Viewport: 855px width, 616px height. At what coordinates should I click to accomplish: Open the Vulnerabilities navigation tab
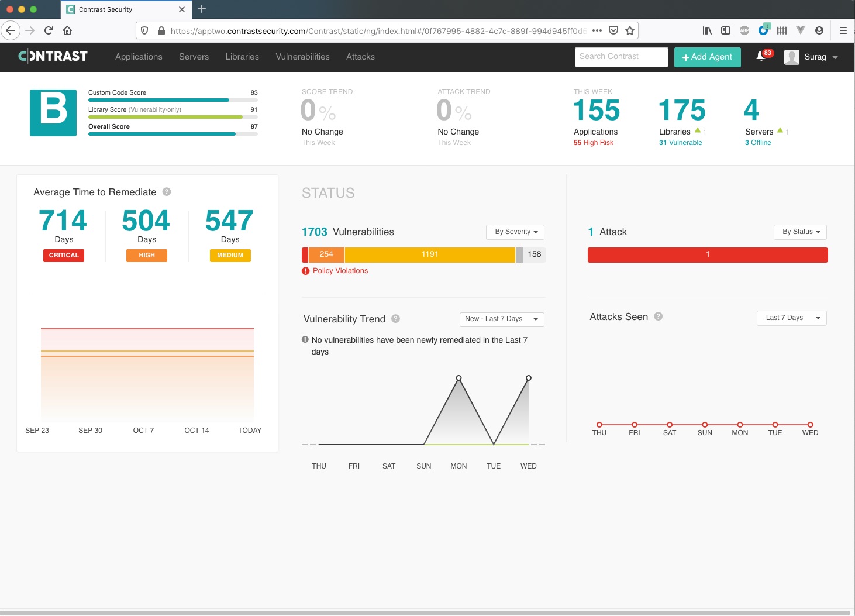click(x=302, y=57)
